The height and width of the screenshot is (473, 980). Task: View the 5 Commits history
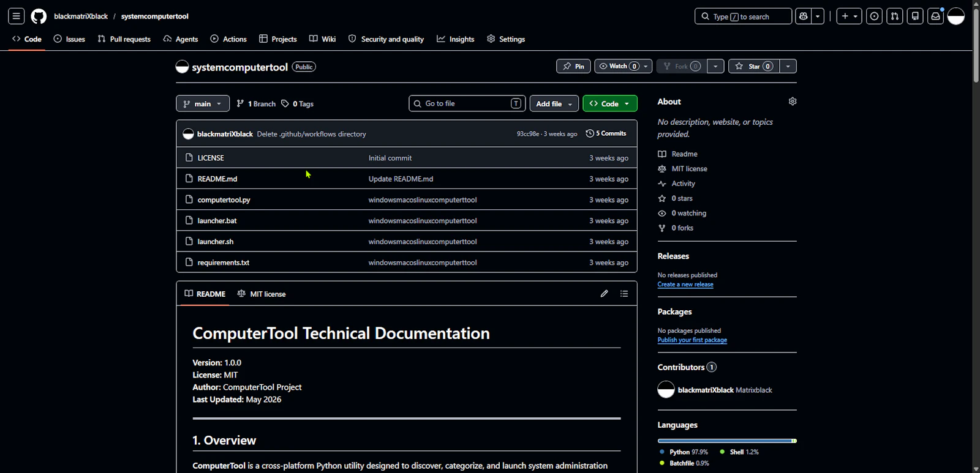point(606,133)
